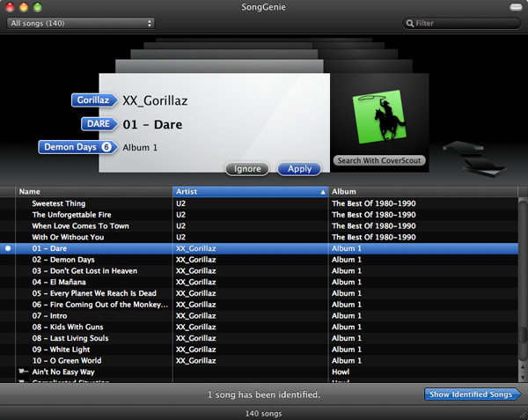The image size is (528, 420).
Task: Click the song list vertical scrollbar thumb
Action: click(523, 335)
